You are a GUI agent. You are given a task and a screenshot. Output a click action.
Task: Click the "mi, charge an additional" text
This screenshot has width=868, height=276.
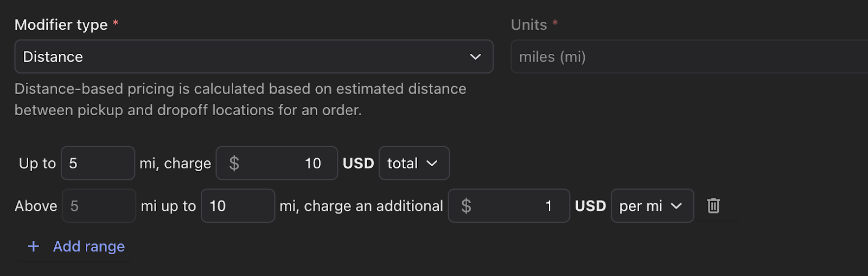click(361, 206)
